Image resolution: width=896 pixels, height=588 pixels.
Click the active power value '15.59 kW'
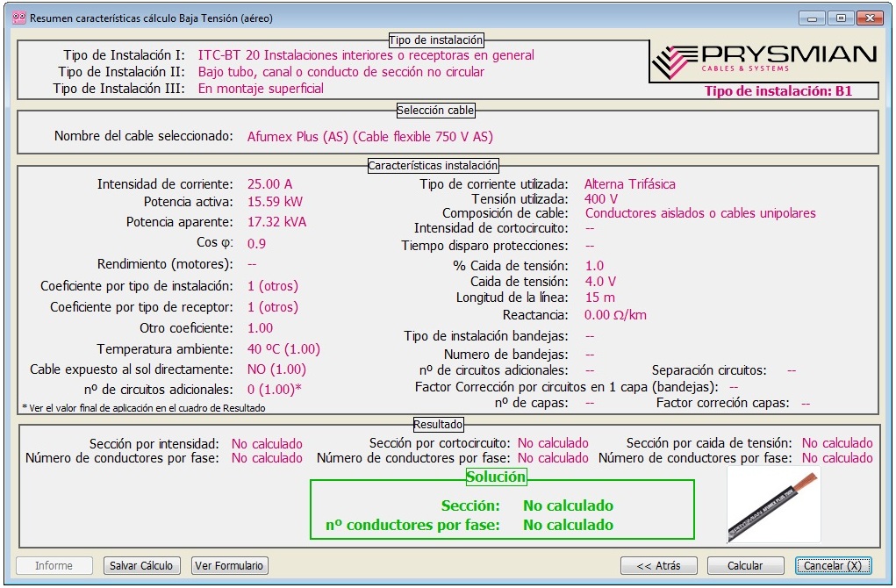point(275,202)
